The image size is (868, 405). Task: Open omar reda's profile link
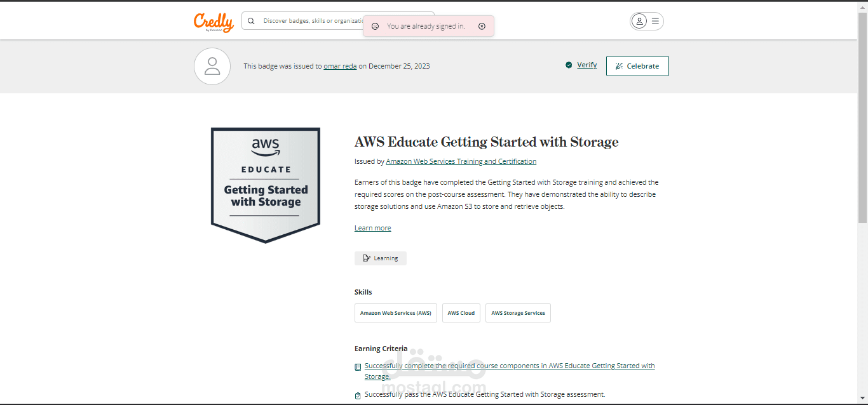point(340,66)
